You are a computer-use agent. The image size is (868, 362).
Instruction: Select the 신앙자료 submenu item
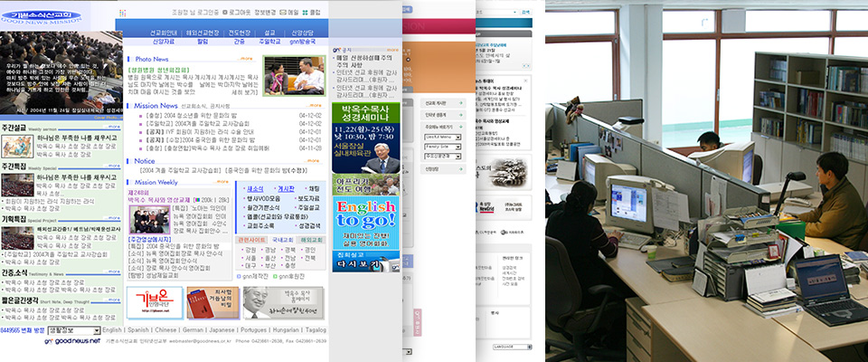click(164, 42)
